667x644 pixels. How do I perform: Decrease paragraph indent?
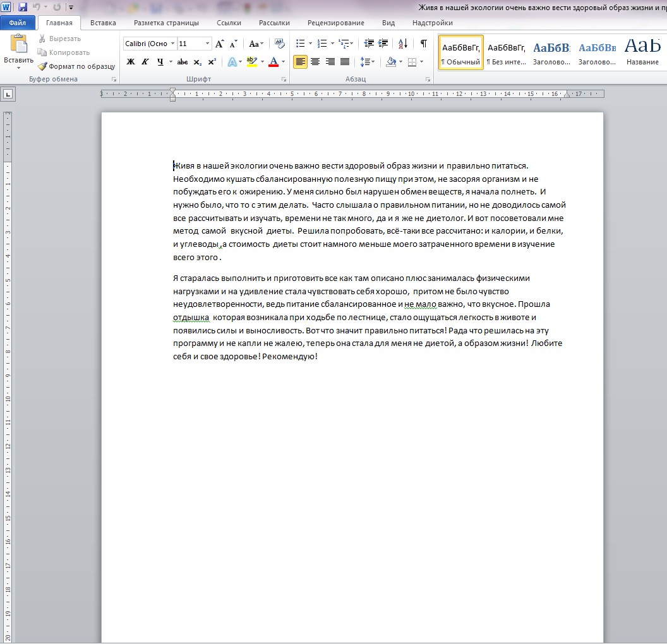[369, 44]
